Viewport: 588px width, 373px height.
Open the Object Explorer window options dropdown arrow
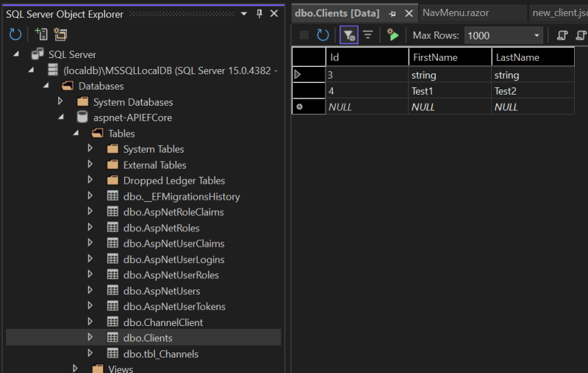click(244, 14)
